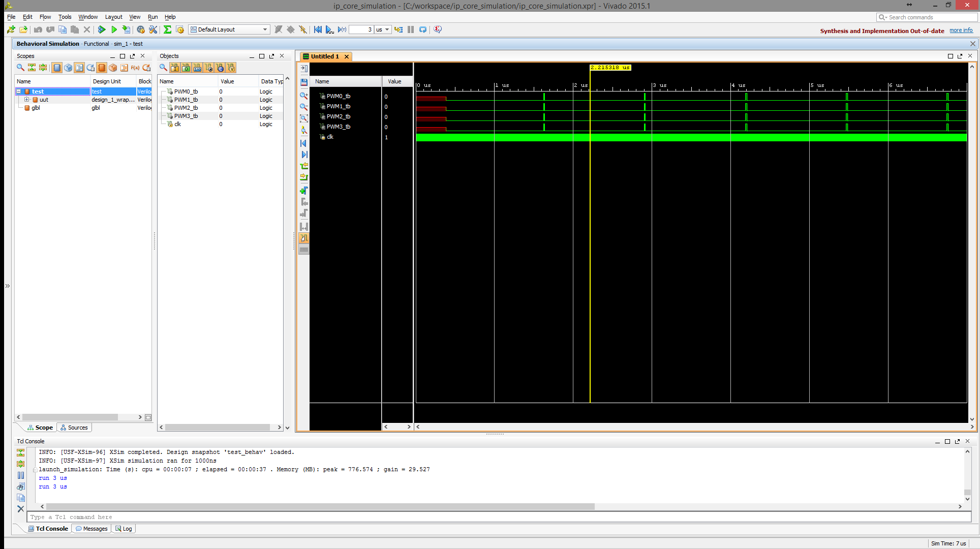Clear the Tcl Console output
Viewport: 980px width, 549px height.
pos(20,508)
